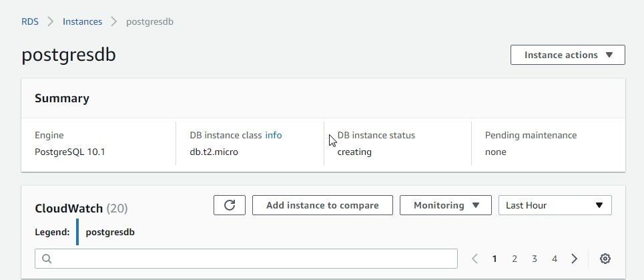
Task: Select page 1 of CloudWatch metrics
Action: point(495,259)
